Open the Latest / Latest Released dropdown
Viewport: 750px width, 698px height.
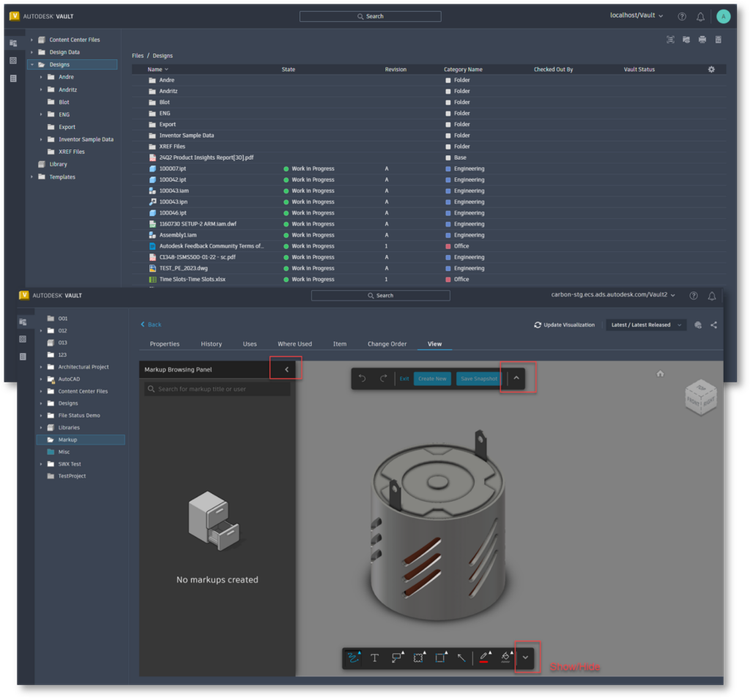coord(646,325)
